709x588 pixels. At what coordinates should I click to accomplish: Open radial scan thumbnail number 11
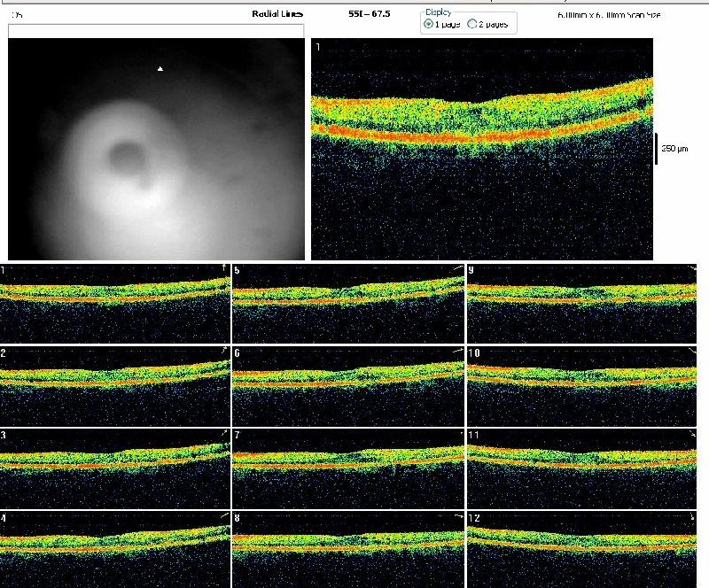pyautogui.click(x=581, y=468)
